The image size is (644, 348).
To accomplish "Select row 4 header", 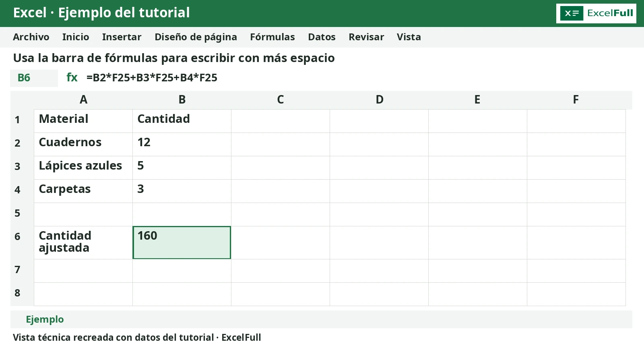I will pos(22,191).
